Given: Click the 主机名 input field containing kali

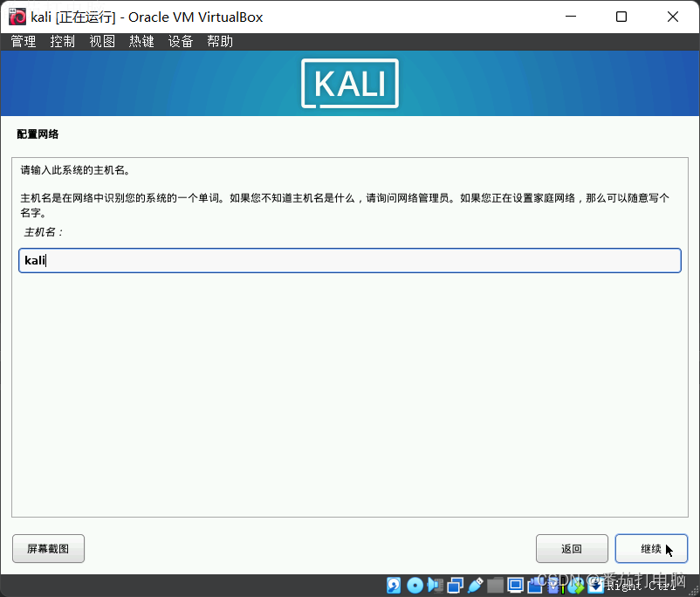Looking at the screenshot, I should [x=349, y=260].
